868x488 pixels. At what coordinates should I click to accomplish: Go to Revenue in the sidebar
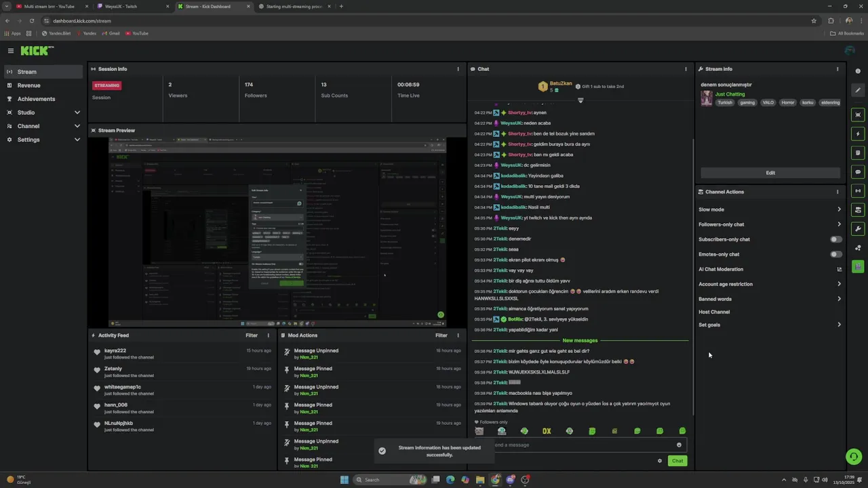(43, 85)
